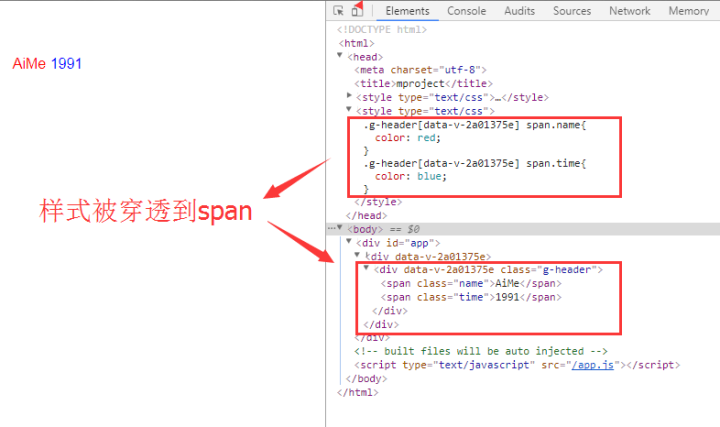The height and width of the screenshot is (427, 720).
Task: Toggle the device toolbar icon
Action: coord(357,11)
